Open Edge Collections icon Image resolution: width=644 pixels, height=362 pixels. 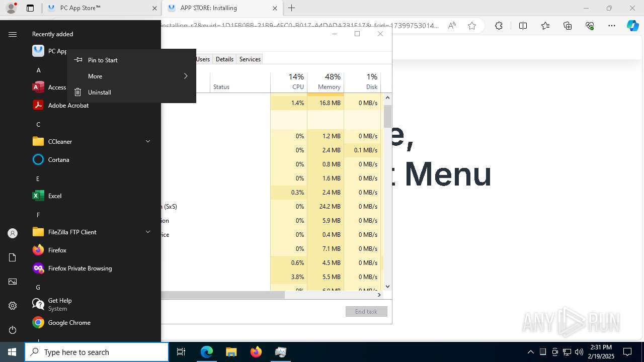(x=568, y=26)
